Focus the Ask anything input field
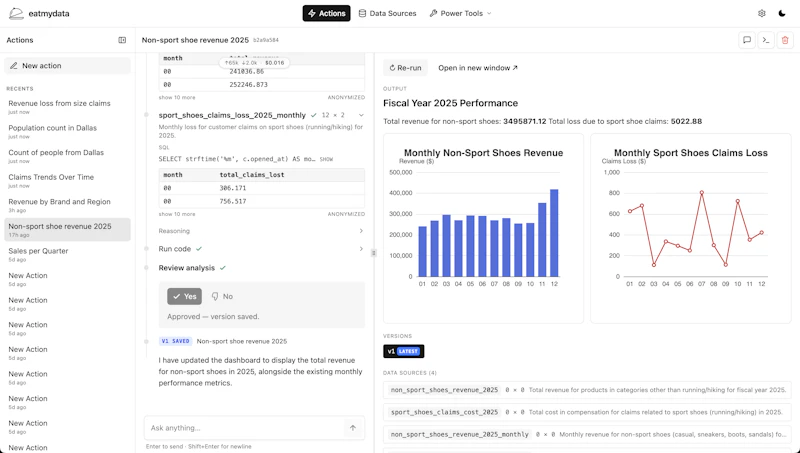The image size is (800, 453). click(x=245, y=427)
